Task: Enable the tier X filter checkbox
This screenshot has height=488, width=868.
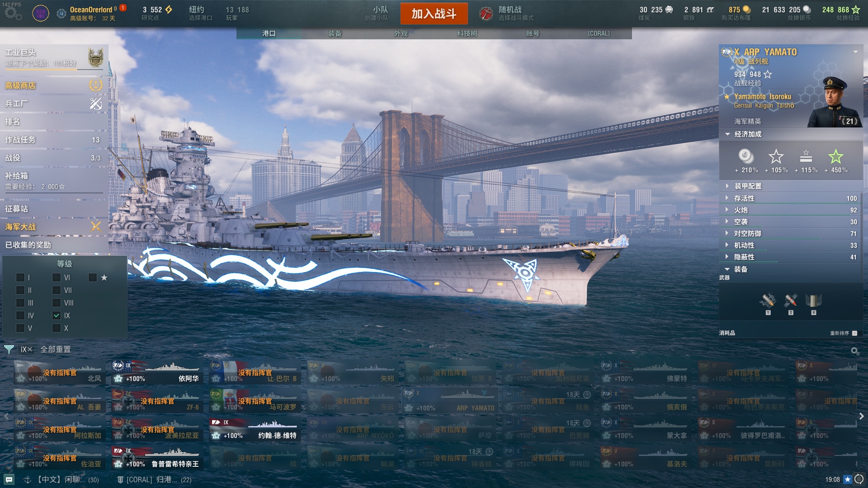Action: click(x=57, y=328)
